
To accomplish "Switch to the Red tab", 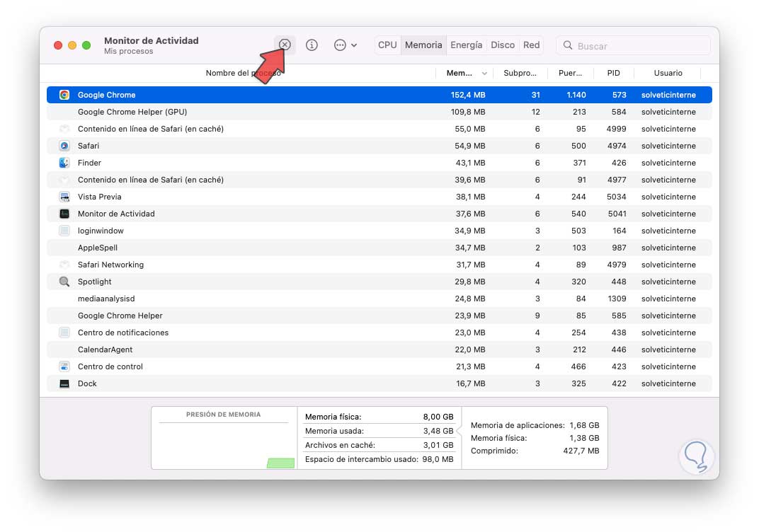I will 531,45.
